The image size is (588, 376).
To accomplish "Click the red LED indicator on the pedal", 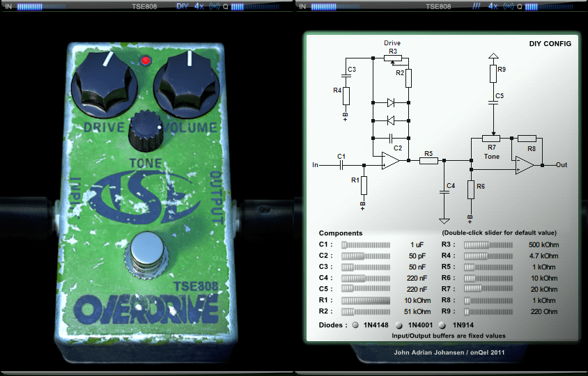I will click(146, 60).
